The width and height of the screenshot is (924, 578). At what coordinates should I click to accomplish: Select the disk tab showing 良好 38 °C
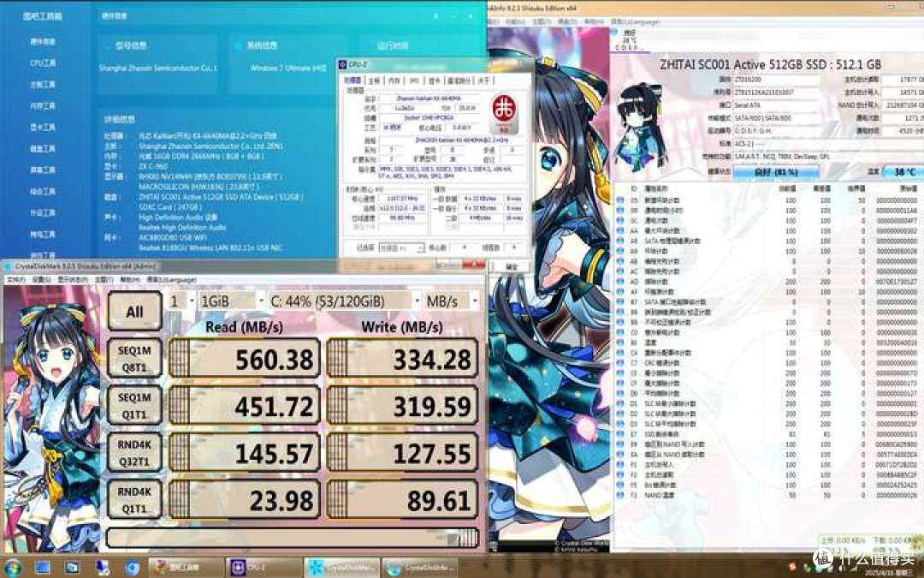click(630, 39)
